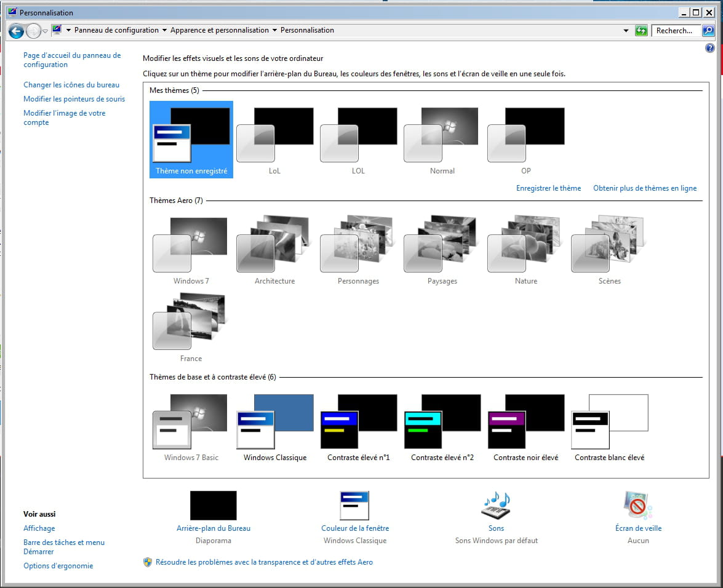
Task: Select the Nature Aero theme
Action: [526, 250]
